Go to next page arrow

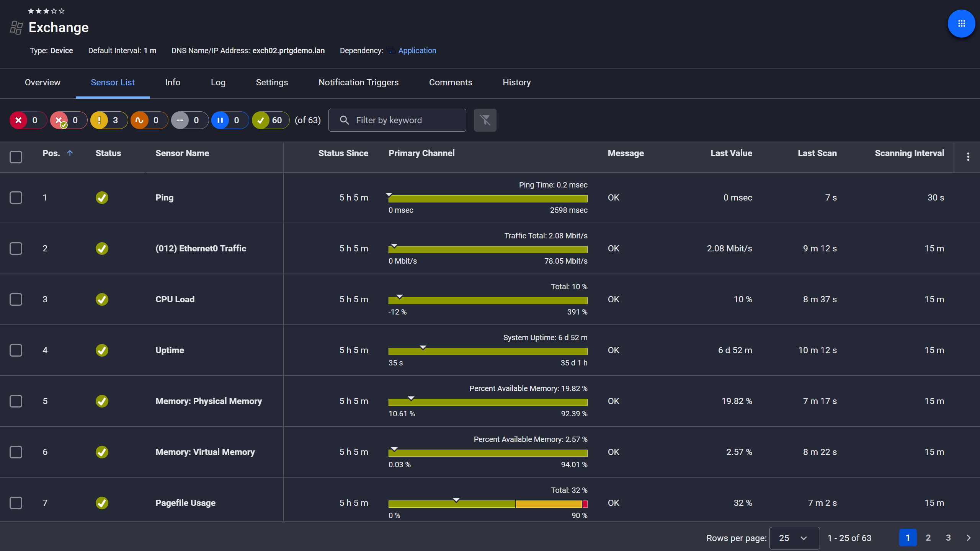(x=969, y=538)
